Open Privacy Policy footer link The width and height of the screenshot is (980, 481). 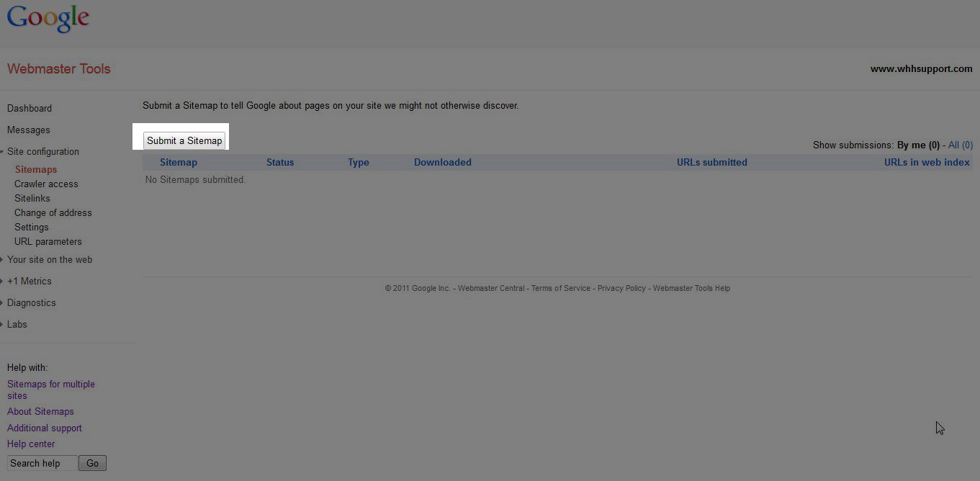pyautogui.click(x=621, y=289)
